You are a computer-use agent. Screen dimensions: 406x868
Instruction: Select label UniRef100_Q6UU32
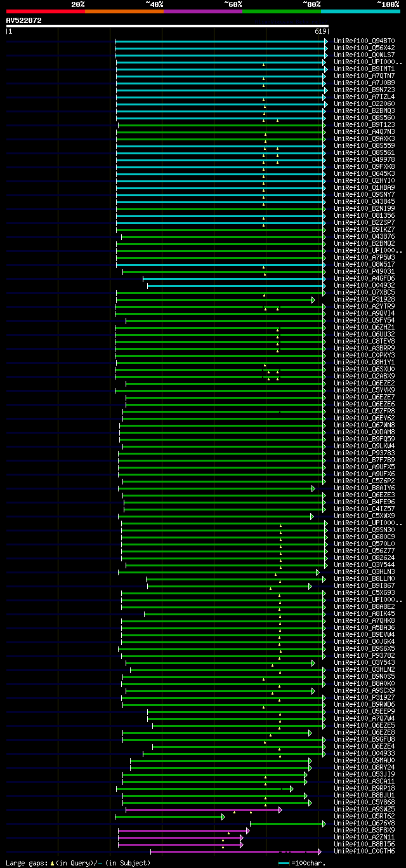(x=364, y=335)
